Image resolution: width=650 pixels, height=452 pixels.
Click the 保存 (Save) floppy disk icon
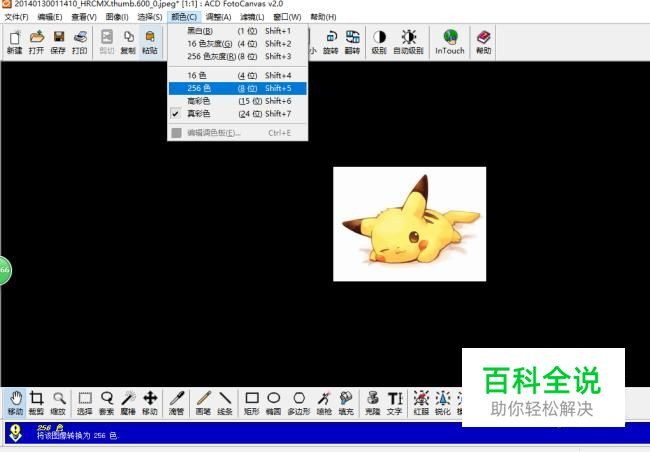point(58,42)
